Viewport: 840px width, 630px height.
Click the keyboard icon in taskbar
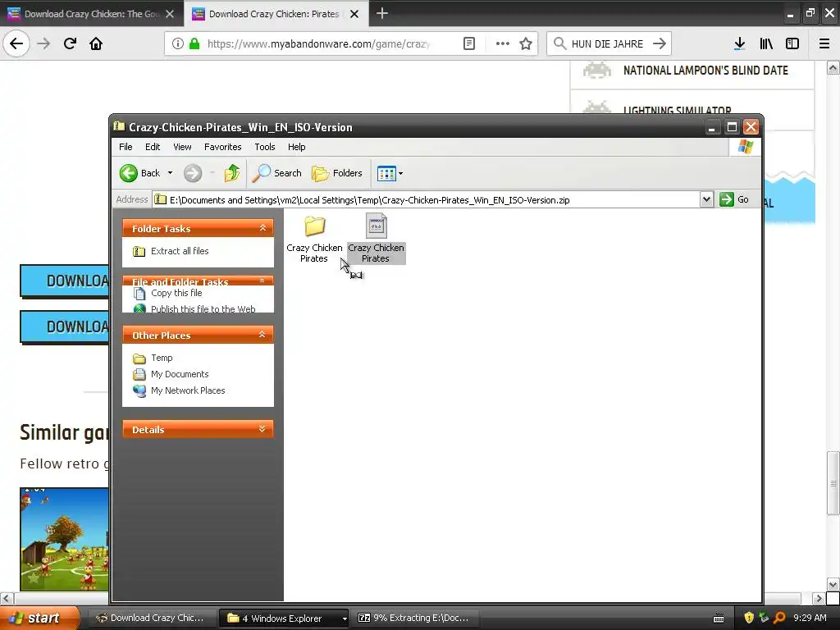(x=719, y=619)
